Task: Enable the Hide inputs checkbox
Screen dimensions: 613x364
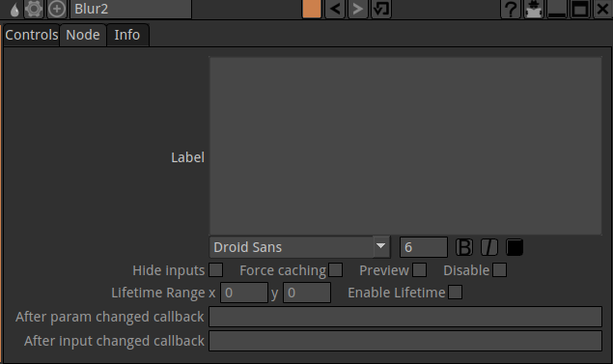Action: click(216, 270)
